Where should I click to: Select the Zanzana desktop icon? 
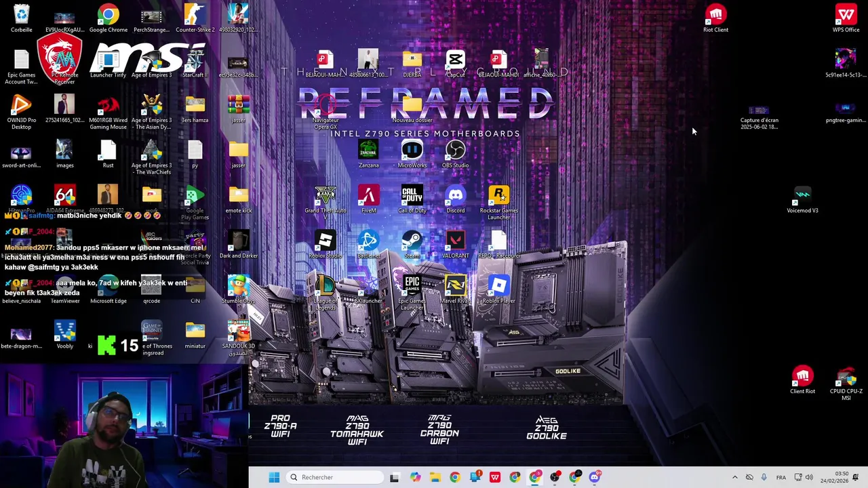[x=368, y=154]
